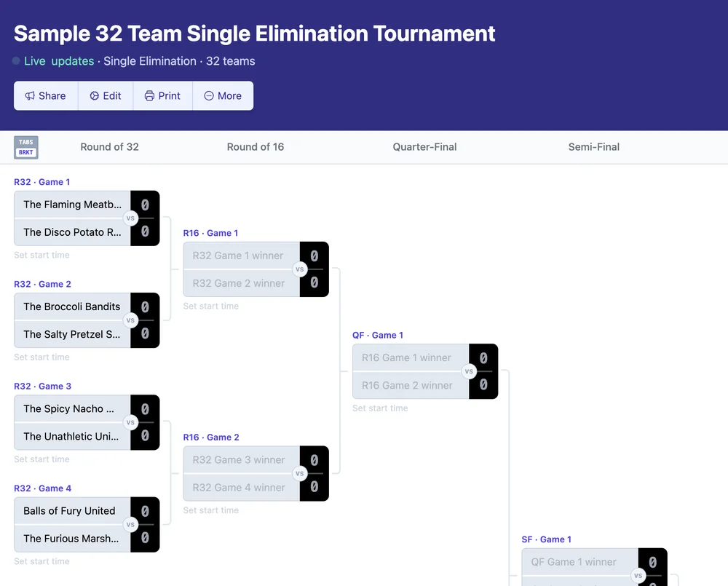The image size is (728, 586).
Task: Select the Round of 32 column header
Action: 109,147
